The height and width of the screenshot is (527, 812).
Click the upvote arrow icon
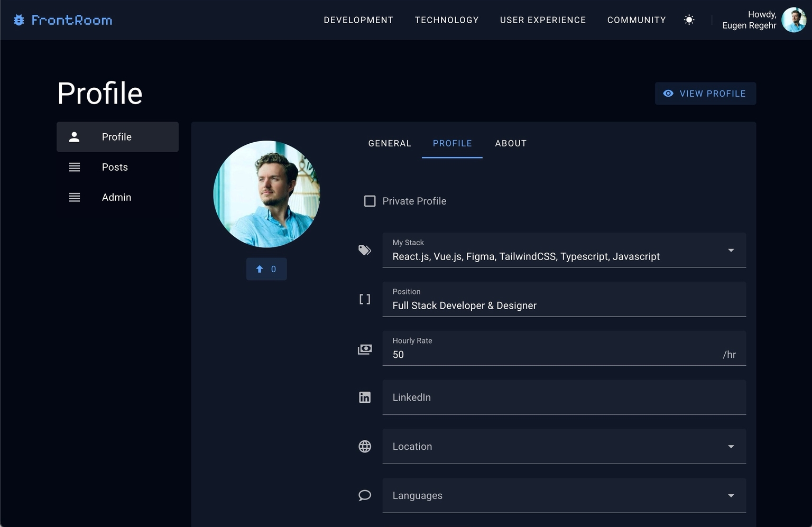260,269
